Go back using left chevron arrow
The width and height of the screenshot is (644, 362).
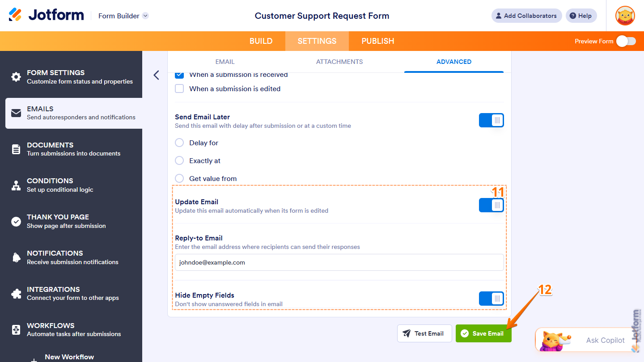pos(156,75)
